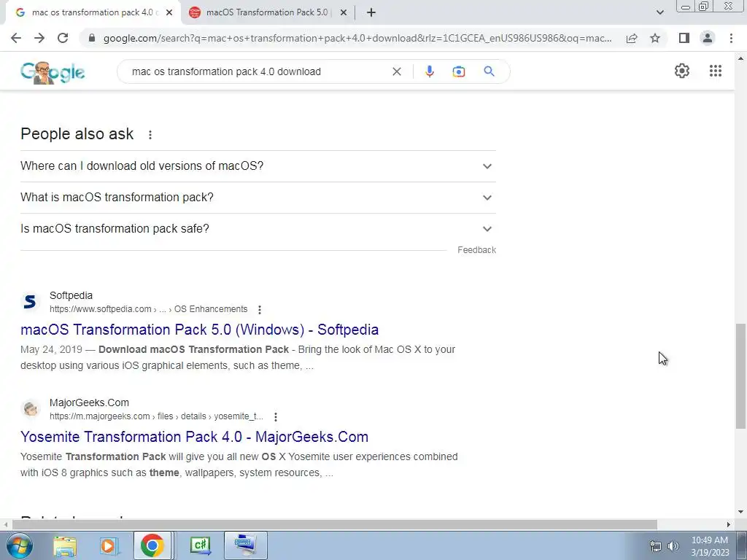Open People also ask options menu
The image size is (747, 560).
point(150,135)
